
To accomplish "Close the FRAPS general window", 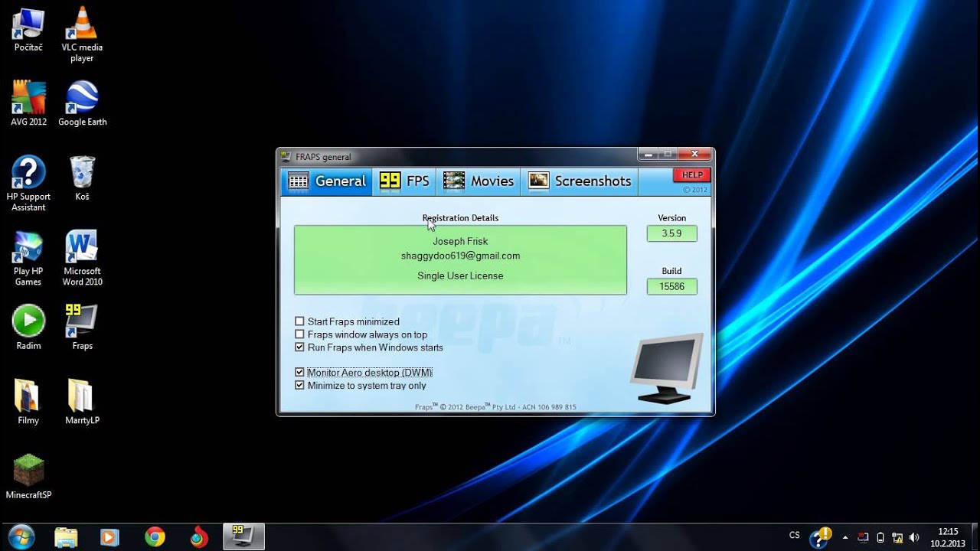I will click(694, 154).
